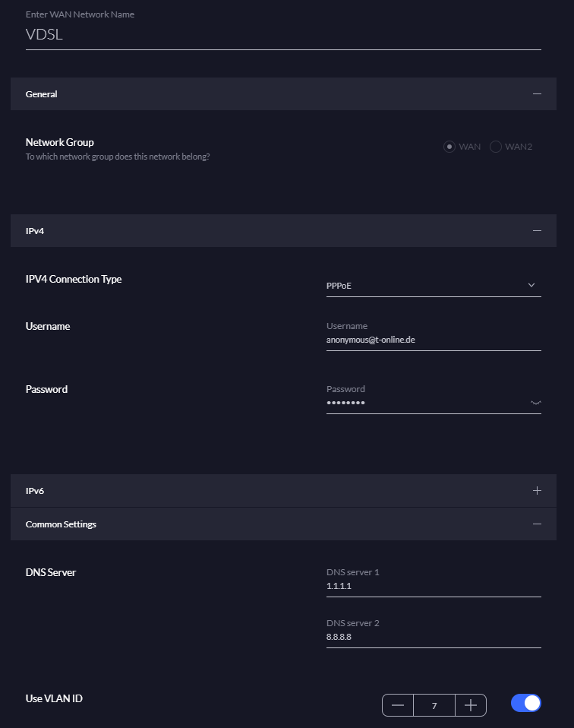Open the IPV4 Connection Type dropdown
Viewport: 574px width, 728px height.
[x=425, y=286]
